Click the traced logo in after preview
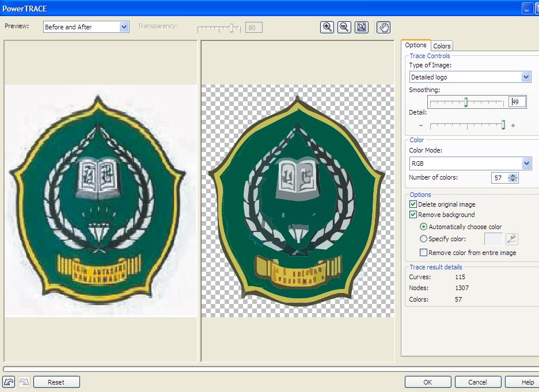 [x=297, y=201]
